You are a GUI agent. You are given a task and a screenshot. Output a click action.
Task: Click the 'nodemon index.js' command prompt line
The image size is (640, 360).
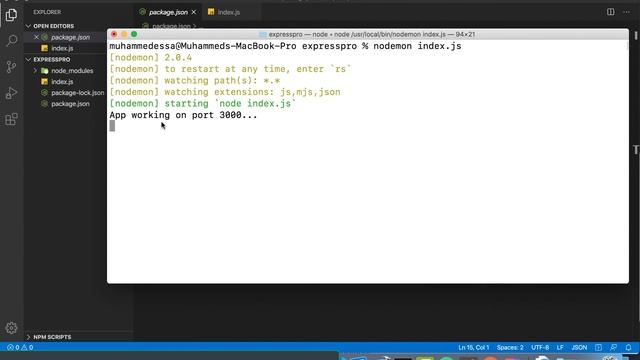(285, 46)
